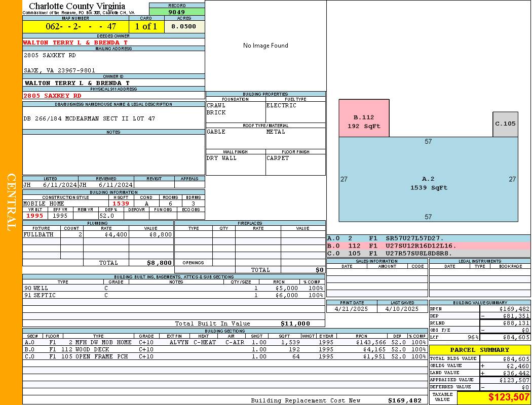Select the year built value 1995 in red
Screen dimensions: 532x405
(x=35, y=216)
